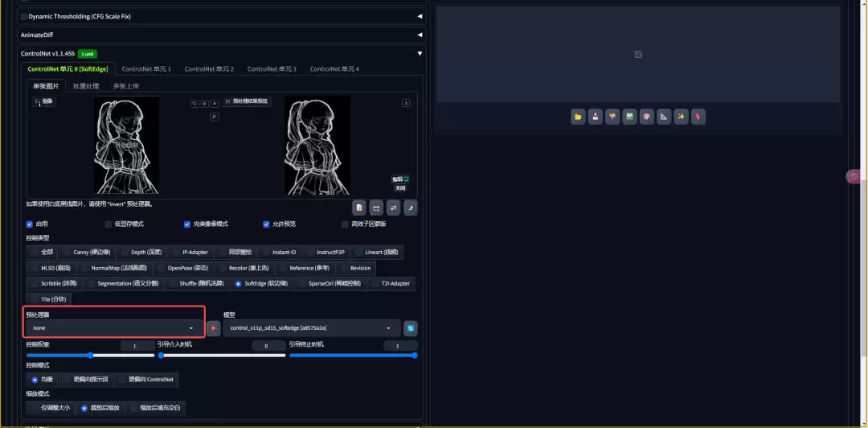Open the 预处理器 dropdown showing none
Viewport: 868px width, 428px height.
point(113,328)
